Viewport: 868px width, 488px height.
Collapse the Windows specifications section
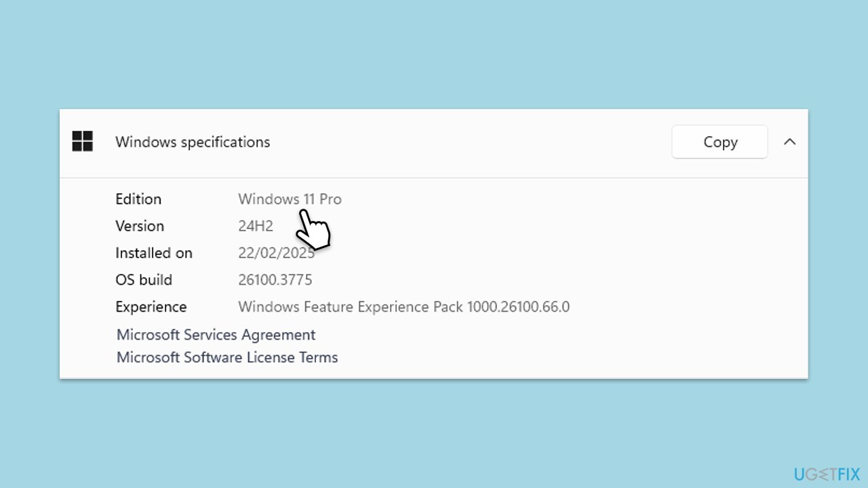(789, 142)
